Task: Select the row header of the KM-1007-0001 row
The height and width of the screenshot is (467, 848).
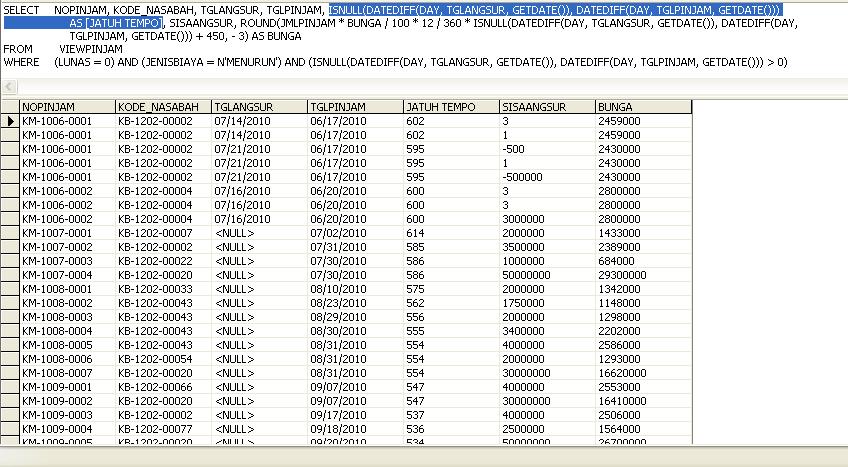Action: pos(10,233)
